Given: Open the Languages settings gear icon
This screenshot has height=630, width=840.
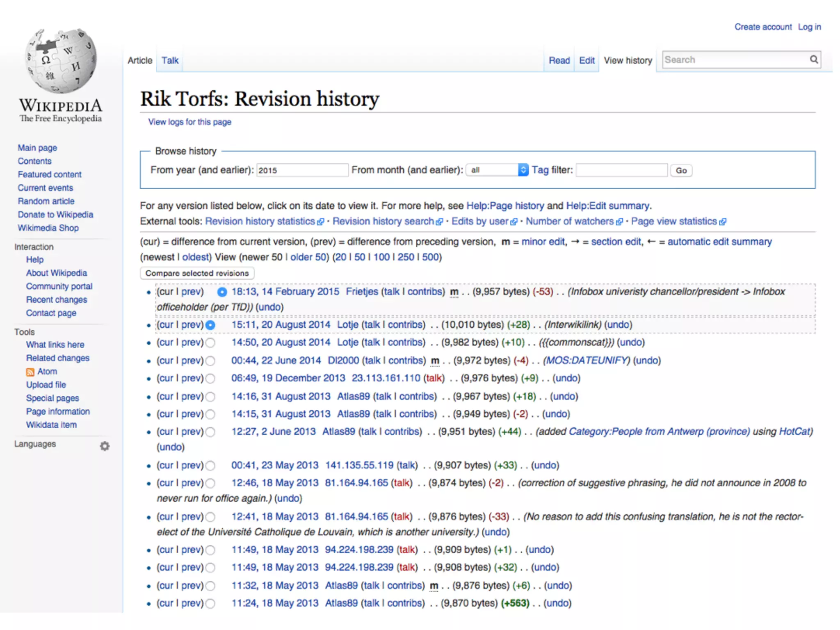Looking at the screenshot, I should pos(105,446).
